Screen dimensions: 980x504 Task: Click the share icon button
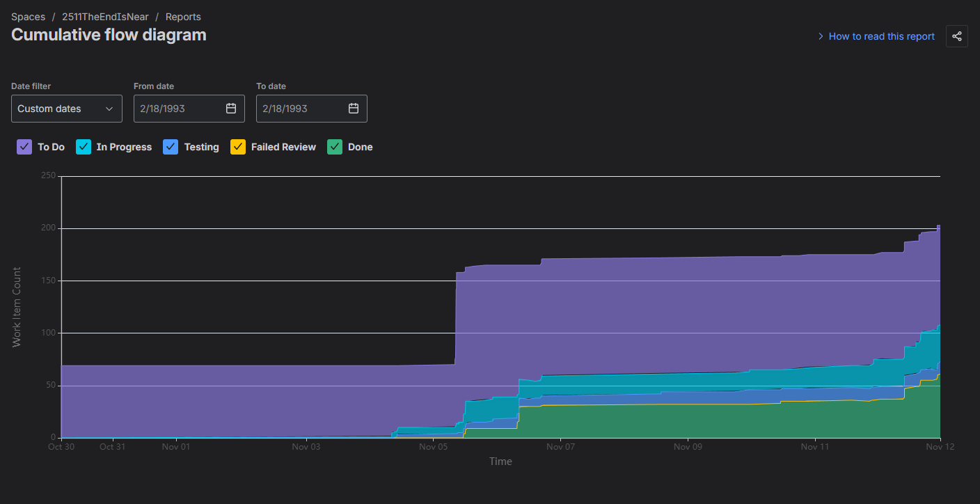coord(956,36)
